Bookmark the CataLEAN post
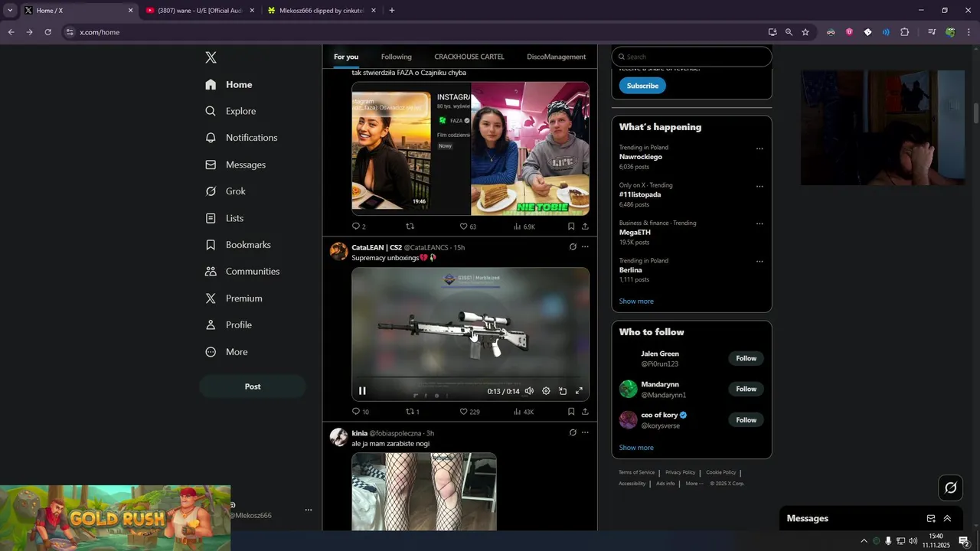The height and width of the screenshot is (551, 980). point(571,412)
